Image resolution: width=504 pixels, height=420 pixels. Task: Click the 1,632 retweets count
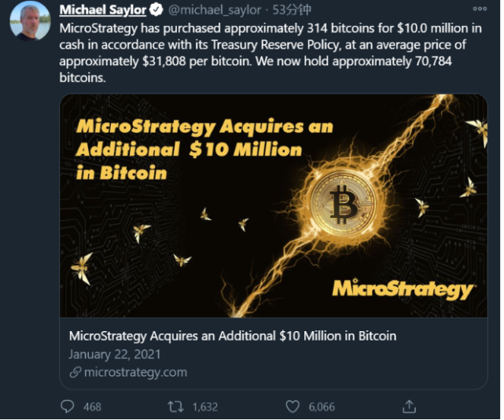point(205,407)
